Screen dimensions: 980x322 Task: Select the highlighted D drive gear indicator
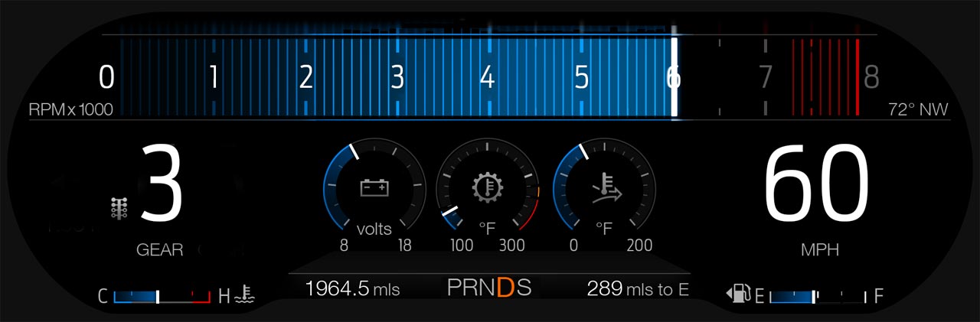(505, 288)
